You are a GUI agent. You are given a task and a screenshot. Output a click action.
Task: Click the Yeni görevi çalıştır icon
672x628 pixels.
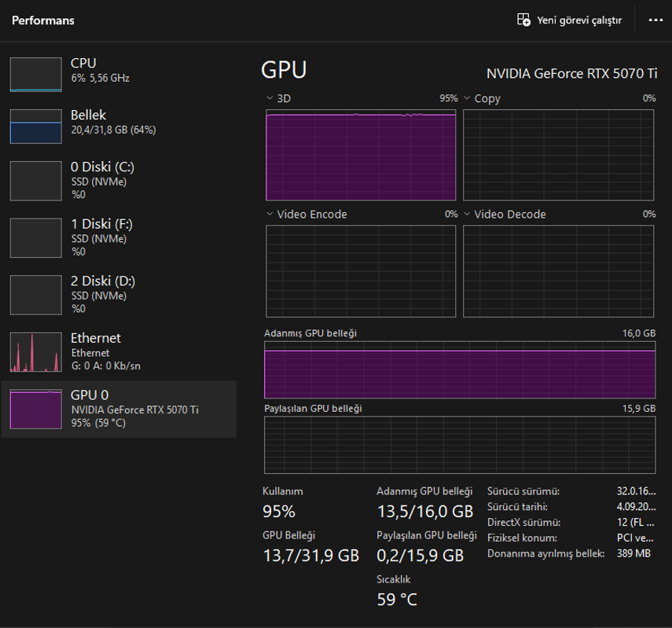tap(523, 20)
